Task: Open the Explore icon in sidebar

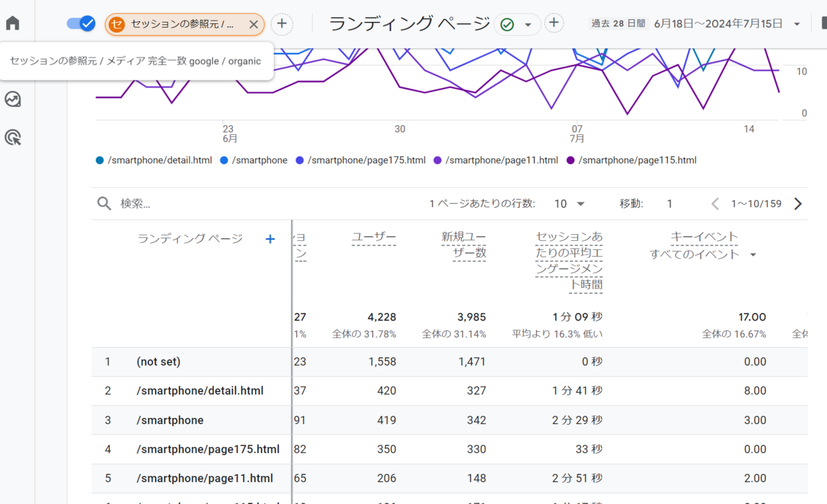Action: click(x=12, y=100)
